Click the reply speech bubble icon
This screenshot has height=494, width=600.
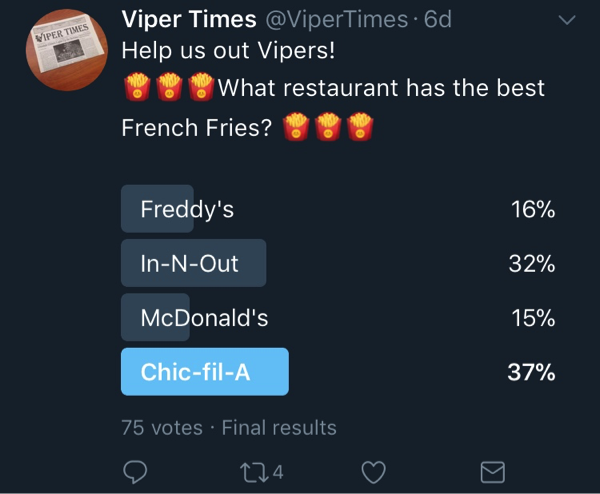click(x=135, y=472)
